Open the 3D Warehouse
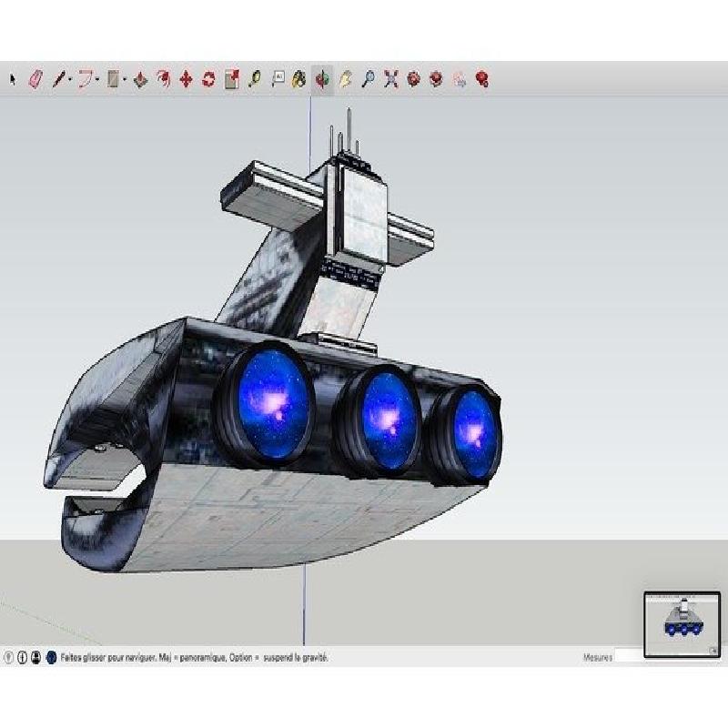The image size is (728, 728). pyautogui.click(x=414, y=79)
